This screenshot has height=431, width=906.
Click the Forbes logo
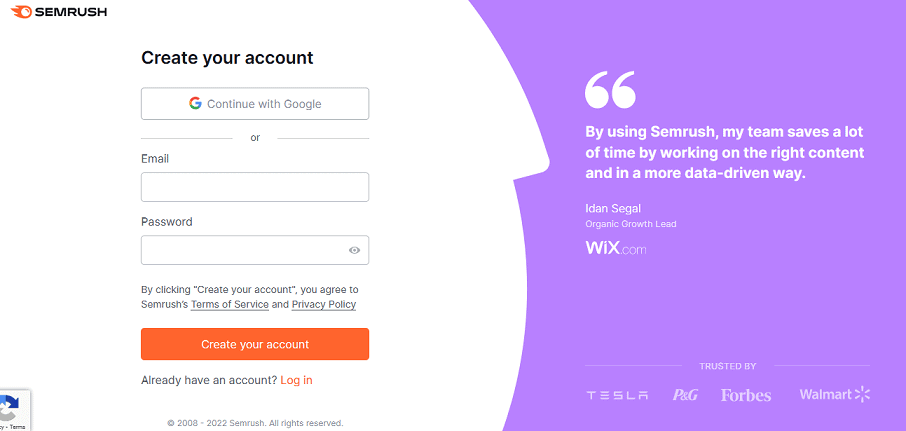[x=746, y=396]
